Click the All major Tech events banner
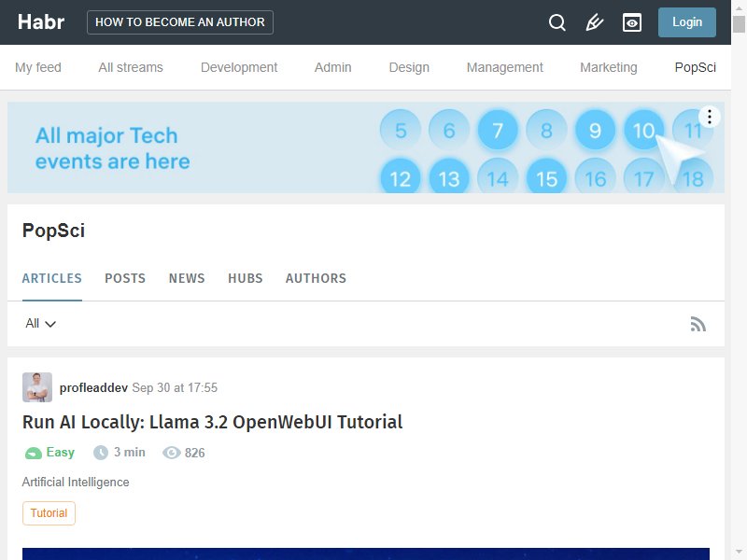The image size is (747, 560). point(366,147)
